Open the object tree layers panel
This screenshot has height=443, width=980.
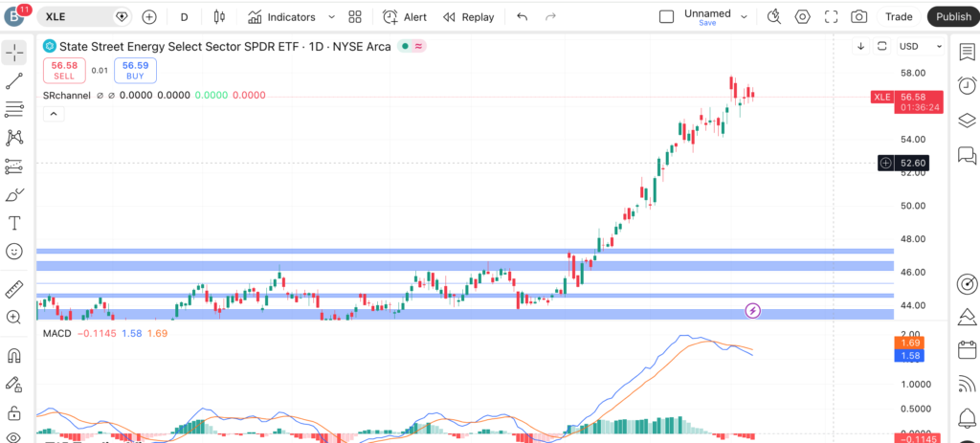(x=967, y=120)
